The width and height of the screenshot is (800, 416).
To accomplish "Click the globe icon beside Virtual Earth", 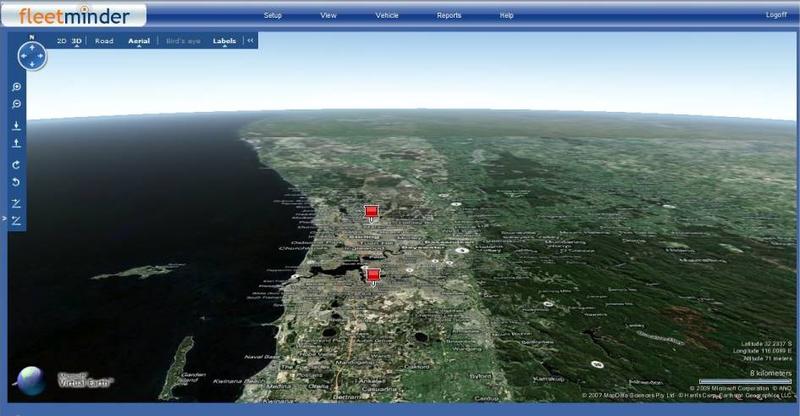I will 31,381.
